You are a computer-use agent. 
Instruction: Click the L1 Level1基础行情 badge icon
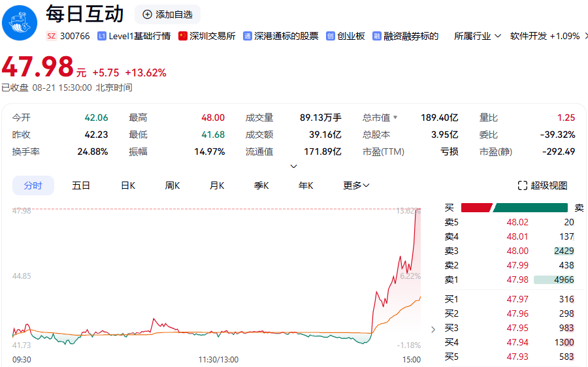(102, 36)
